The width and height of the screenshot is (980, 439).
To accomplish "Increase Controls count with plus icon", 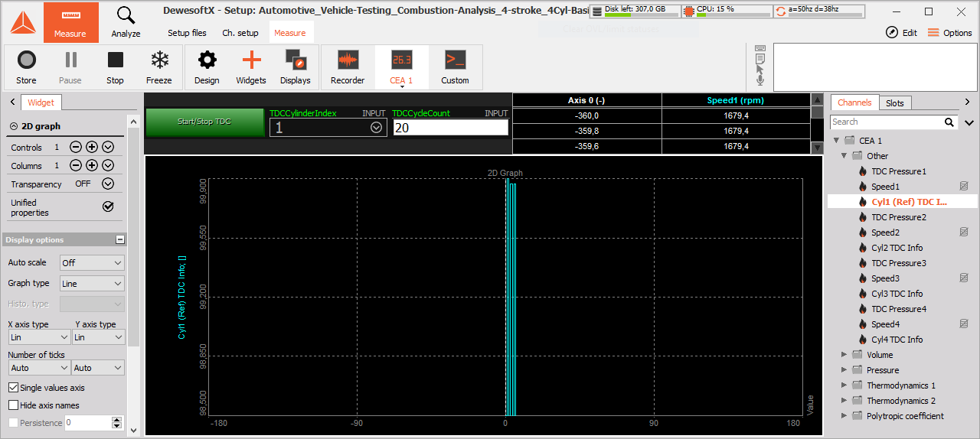I will pyautogui.click(x=92, y=147).
